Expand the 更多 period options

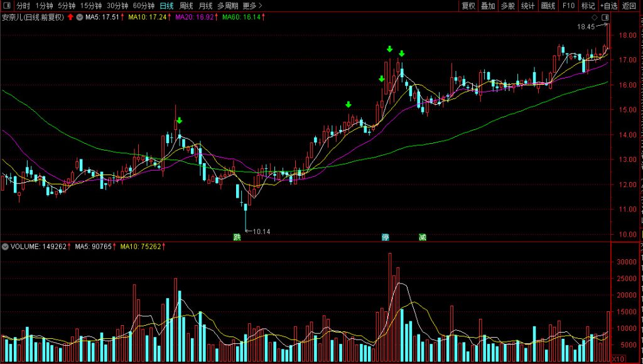252,6
